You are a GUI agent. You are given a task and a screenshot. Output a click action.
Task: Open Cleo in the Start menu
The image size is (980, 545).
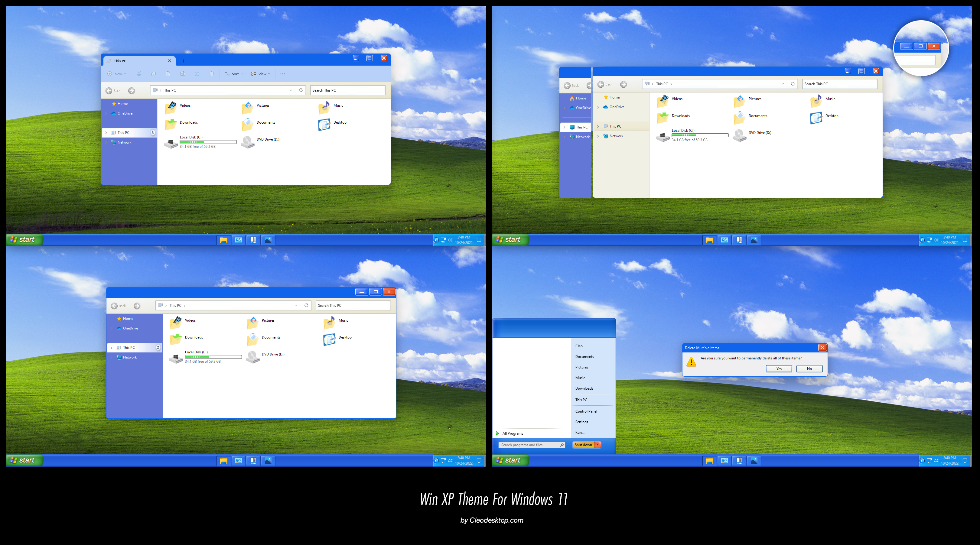coord(579,346)
